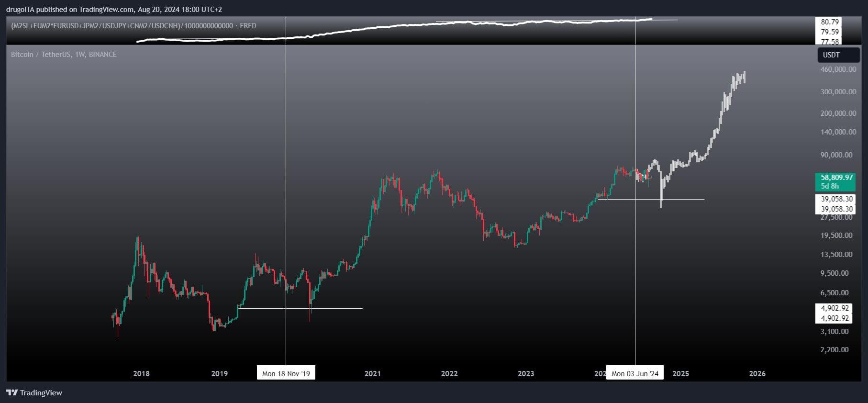Click the 3,100.00 price axis label

(835, 332)
